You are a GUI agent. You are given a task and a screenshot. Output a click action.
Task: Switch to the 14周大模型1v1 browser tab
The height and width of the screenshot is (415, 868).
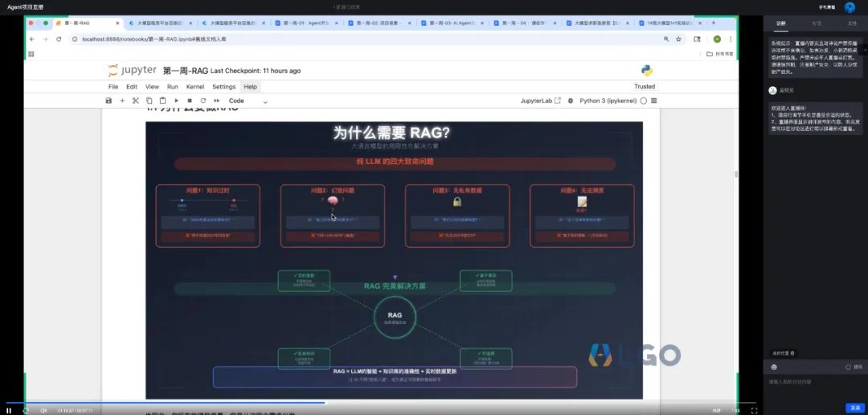pos(671,23)
